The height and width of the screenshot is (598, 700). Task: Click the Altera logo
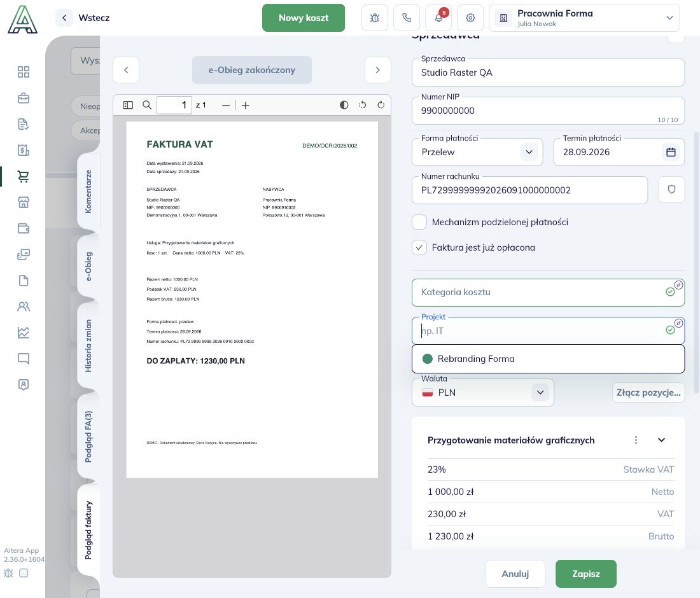(22, 20)
